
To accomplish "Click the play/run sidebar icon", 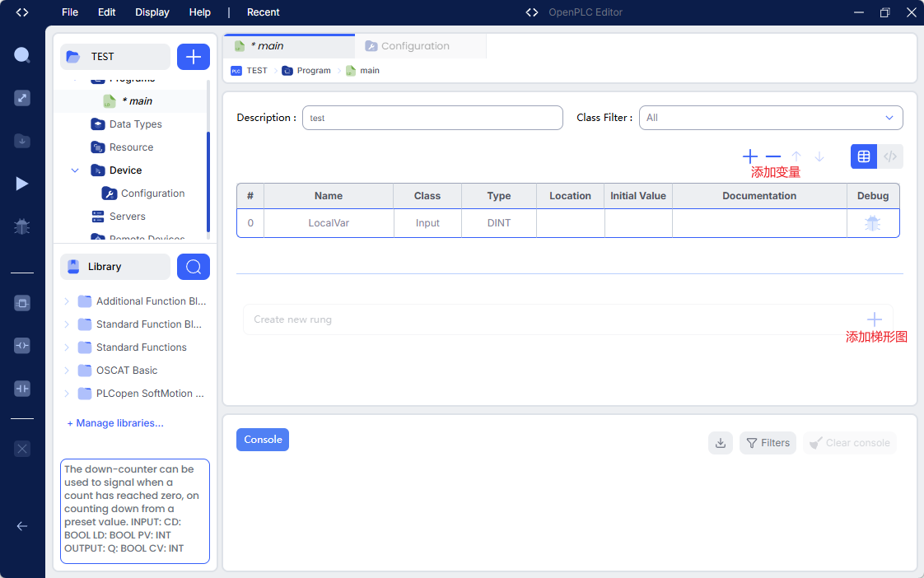I will tap(21, 184).
